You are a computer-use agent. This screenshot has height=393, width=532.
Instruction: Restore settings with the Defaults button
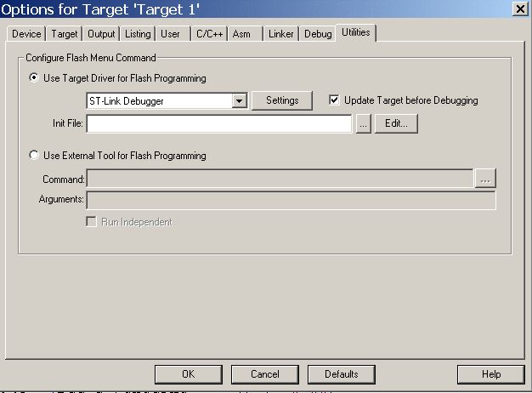[342, 374]
